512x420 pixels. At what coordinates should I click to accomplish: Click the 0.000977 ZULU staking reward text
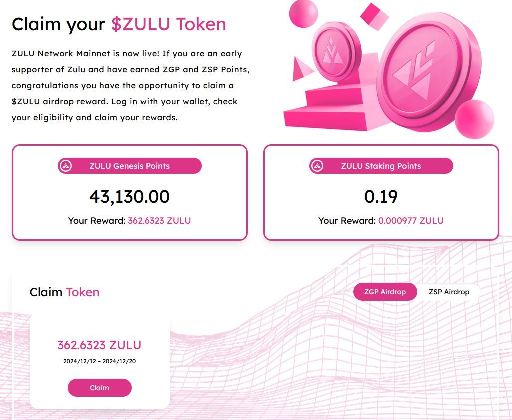point(410,220)
